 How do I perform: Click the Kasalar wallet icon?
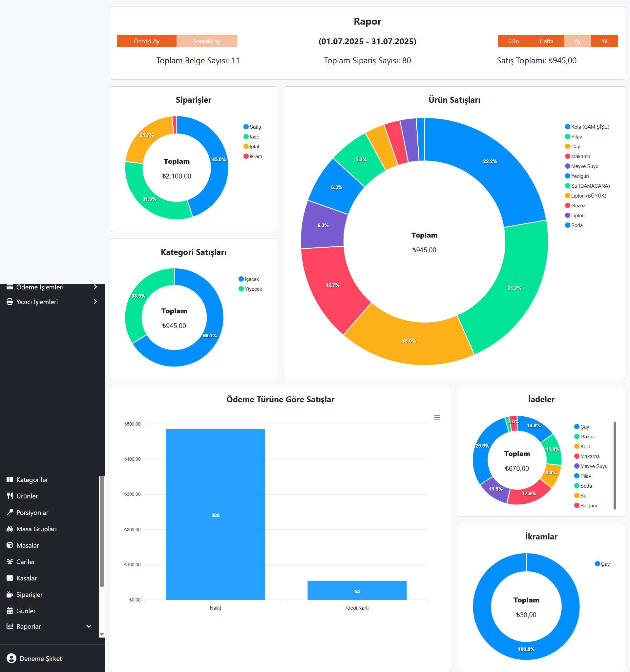10,578
